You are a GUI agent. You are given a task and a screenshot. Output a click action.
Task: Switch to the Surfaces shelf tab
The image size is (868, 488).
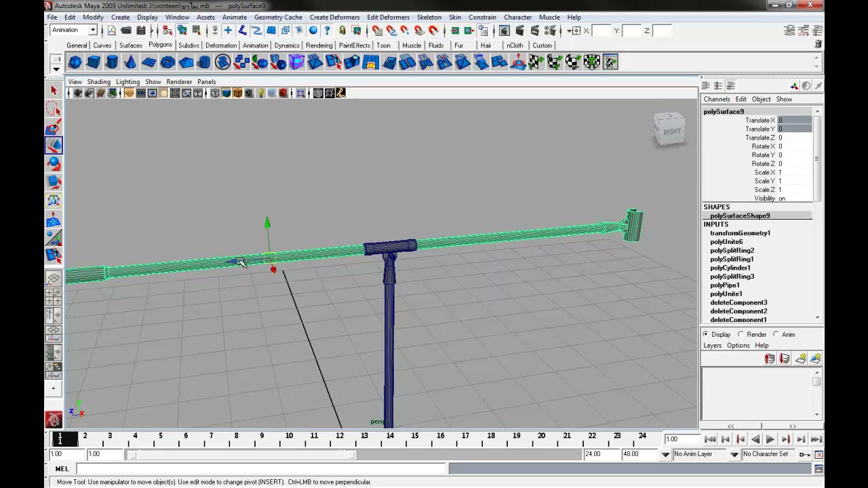(x=131, y=45)
